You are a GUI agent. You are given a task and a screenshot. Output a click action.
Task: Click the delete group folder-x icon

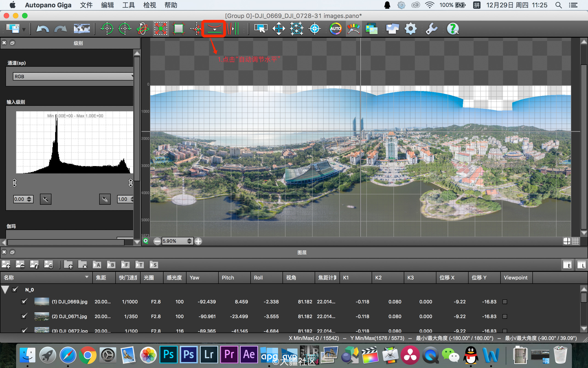click(x=82, y=264)
